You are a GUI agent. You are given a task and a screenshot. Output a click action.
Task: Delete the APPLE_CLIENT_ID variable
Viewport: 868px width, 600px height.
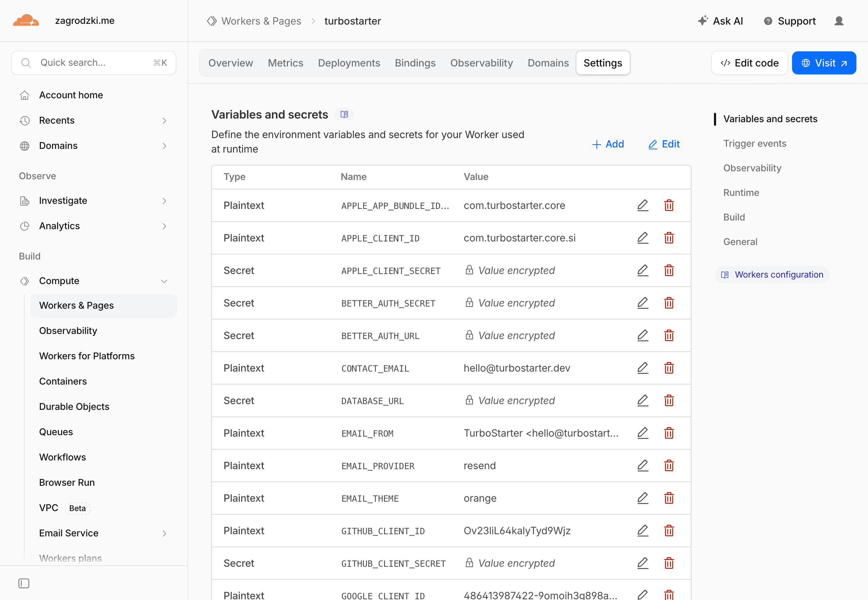coord(669,238)
